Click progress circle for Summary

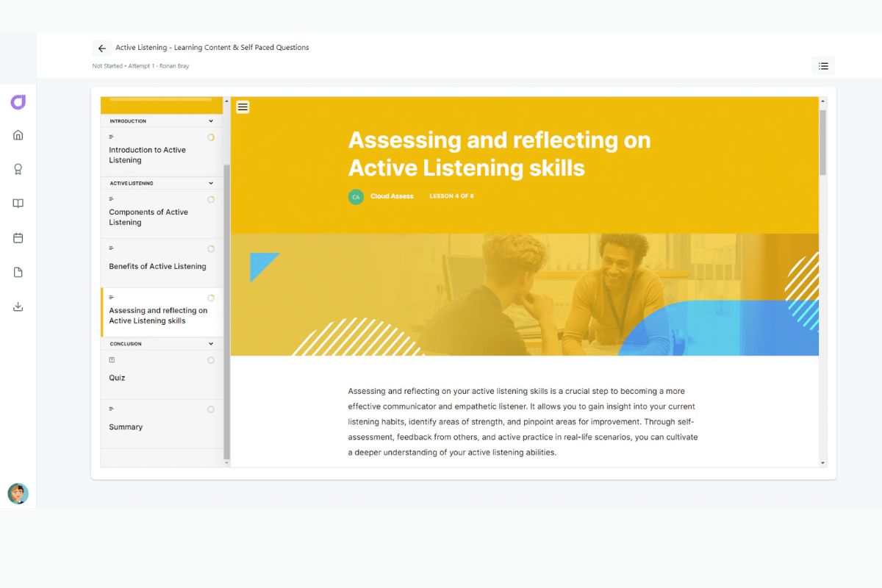(211, 409)
